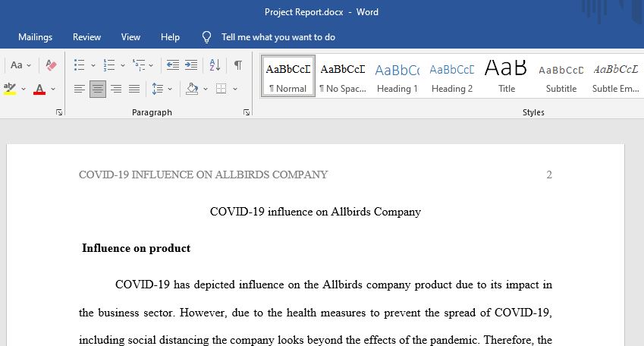Open the font color dropdown arrow
Screen dimensions: 644x346
(x=53, y=89)
